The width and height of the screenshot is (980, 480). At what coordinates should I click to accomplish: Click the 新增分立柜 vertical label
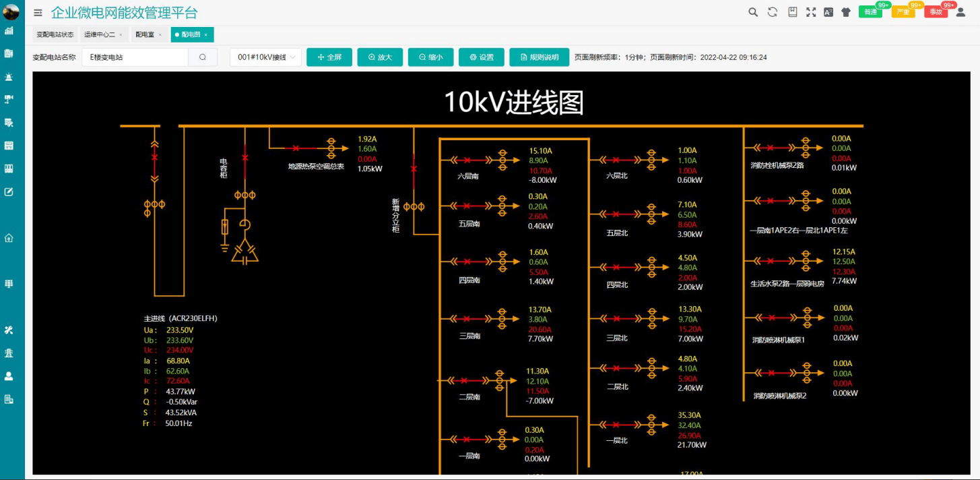point(395,216)
